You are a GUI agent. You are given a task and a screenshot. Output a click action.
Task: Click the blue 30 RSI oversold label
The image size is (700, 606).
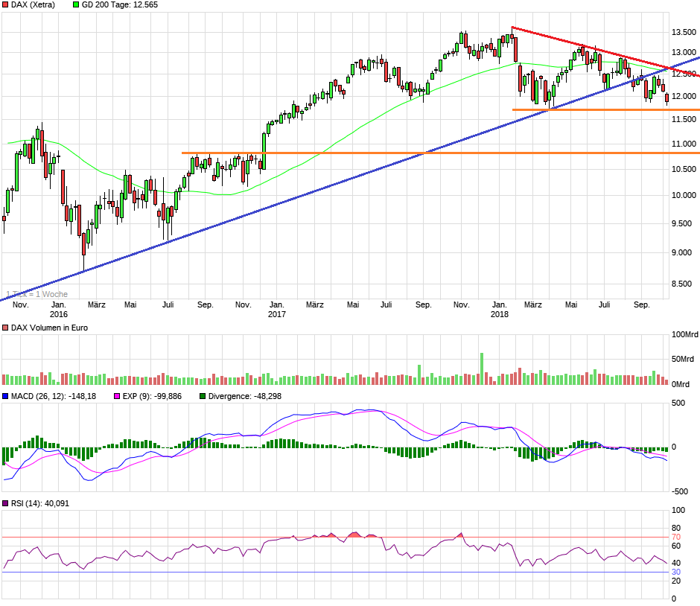click(x=676, y=572)
